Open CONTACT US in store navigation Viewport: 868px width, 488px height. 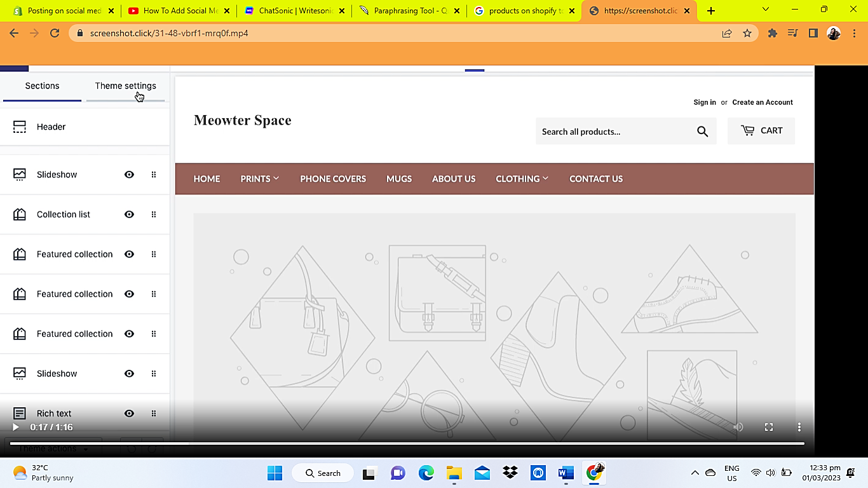(x=596, y=179)
